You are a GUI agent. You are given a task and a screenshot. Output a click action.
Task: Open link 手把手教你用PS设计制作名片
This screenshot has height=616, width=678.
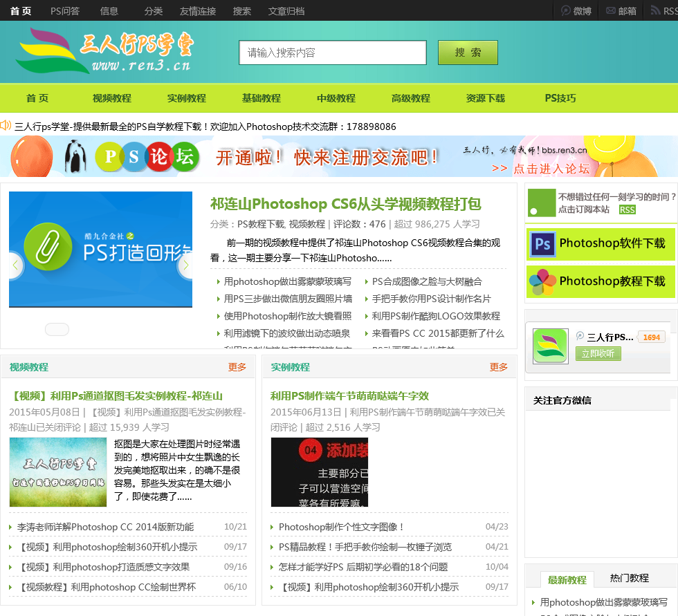[432, 299]
